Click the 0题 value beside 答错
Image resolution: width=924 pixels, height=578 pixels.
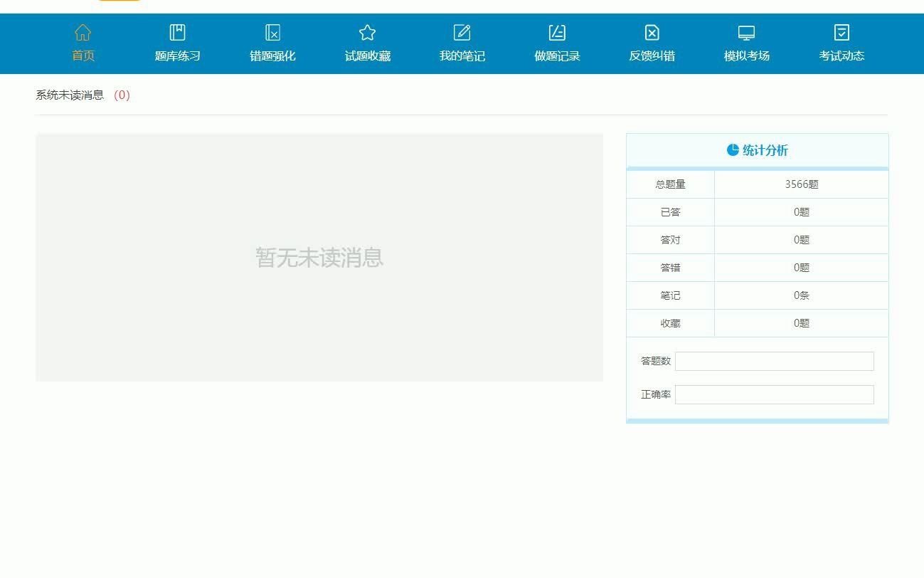tap(802, 268)
